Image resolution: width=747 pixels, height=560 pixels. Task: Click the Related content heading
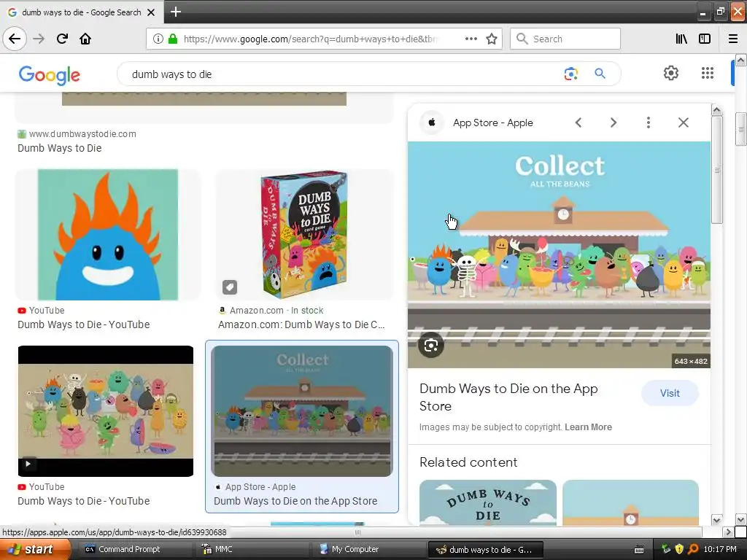pyautogui.click(x=468, y=462)
